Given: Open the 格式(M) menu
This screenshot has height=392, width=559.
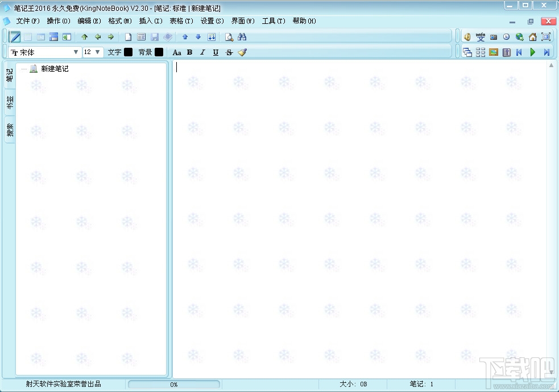Looking at the screenshot, I should (x=120, y=21).
